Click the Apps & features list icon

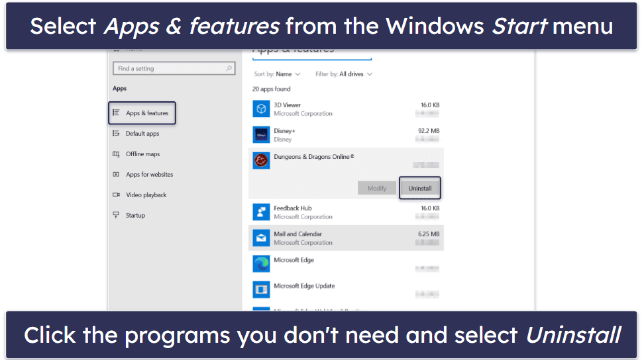coord(116,112)
